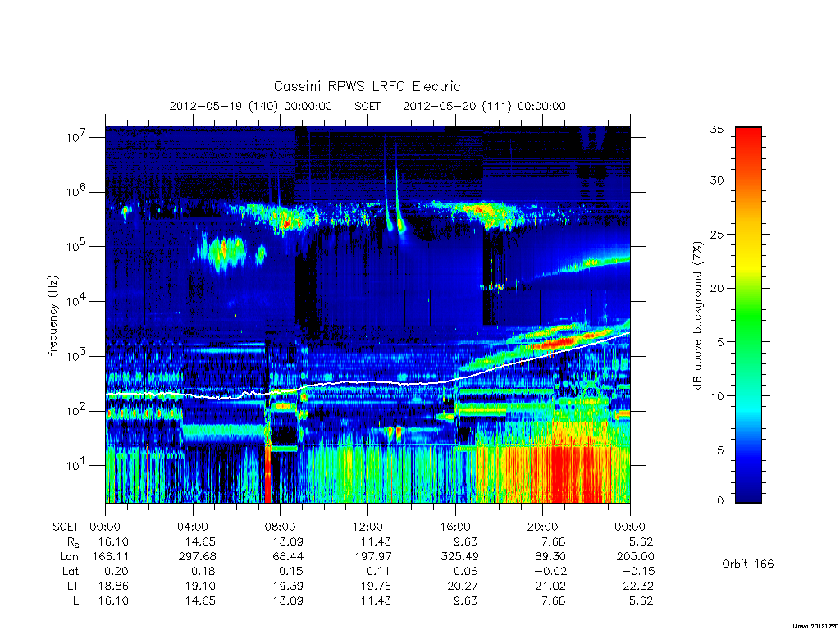Image resolution: width=840 pixels, height=630 pixels.
Task: Click the red top of the color bar
Action: pos(748,139)
